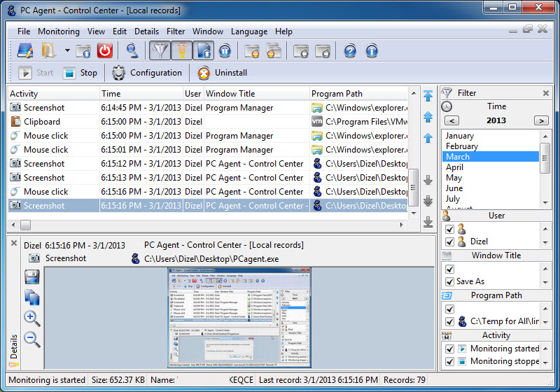Image resolution: width=560 pixels, height=392 pixels.
Task: Uncheck the Dizel user checkbox
Action: tap(449, 242)
